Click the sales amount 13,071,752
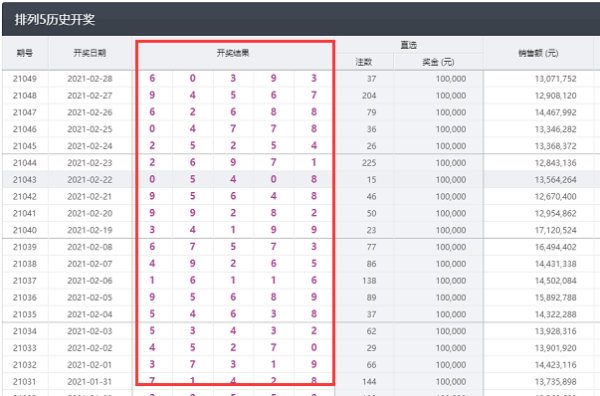Image resolution: width=600 pixels, height=396 pixels. [x=556, y=79]
